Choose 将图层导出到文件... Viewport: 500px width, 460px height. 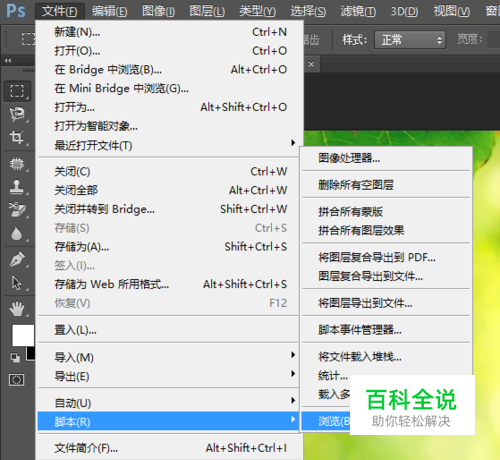click(386, 303)
